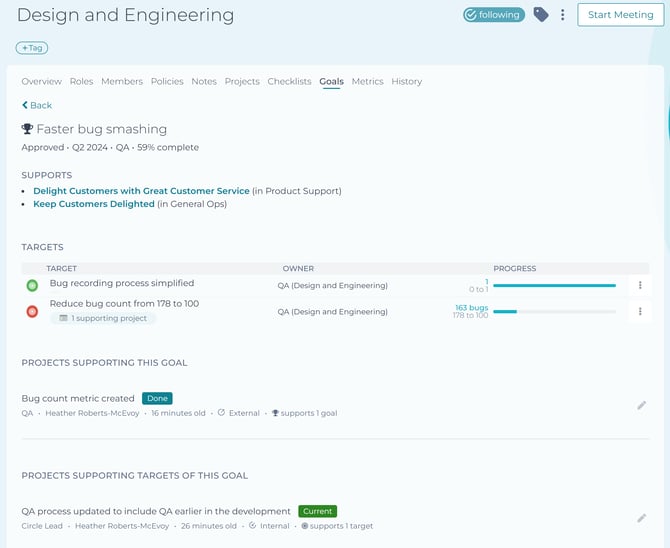
Task: Toggle the following status button
Action: [x=493, y=15]
